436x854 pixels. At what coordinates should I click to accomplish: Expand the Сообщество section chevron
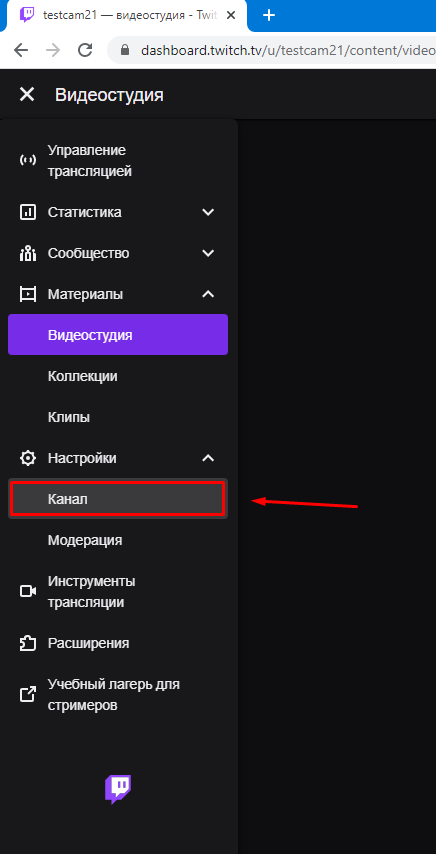pos(208,253)
